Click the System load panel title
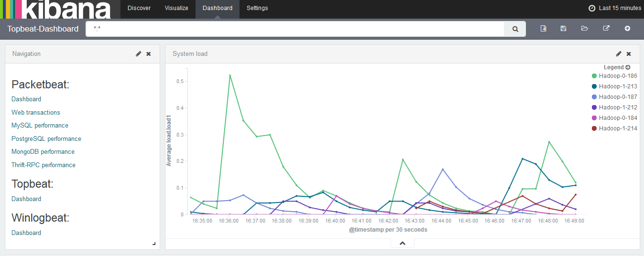 190,54
